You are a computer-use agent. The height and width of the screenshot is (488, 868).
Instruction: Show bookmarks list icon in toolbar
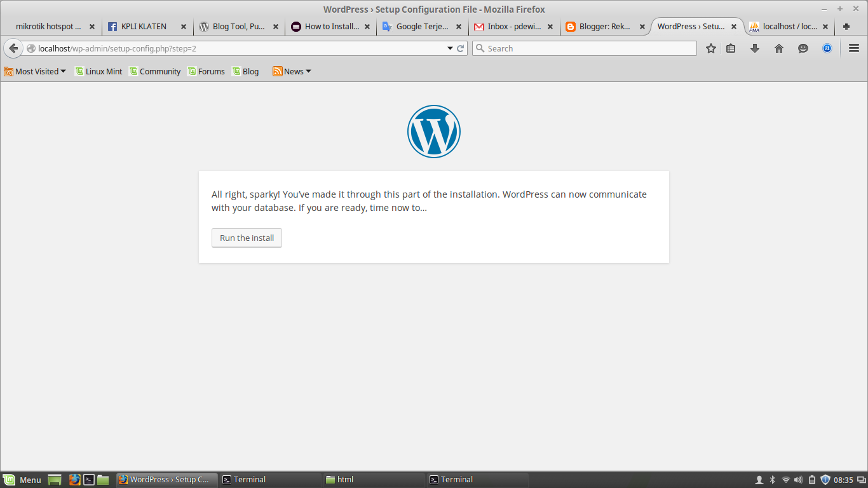[x=731, y=48]
